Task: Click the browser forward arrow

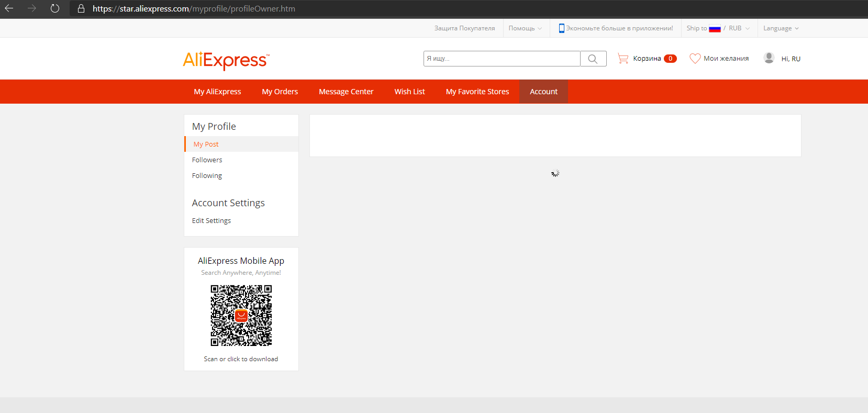Action: [32, 8]
